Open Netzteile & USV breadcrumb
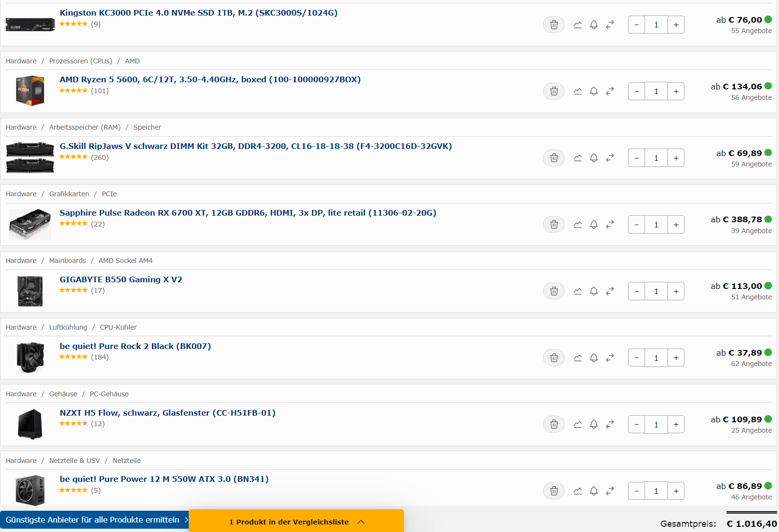The width and height of the screenshot is (779, 532). coord(74,461)
